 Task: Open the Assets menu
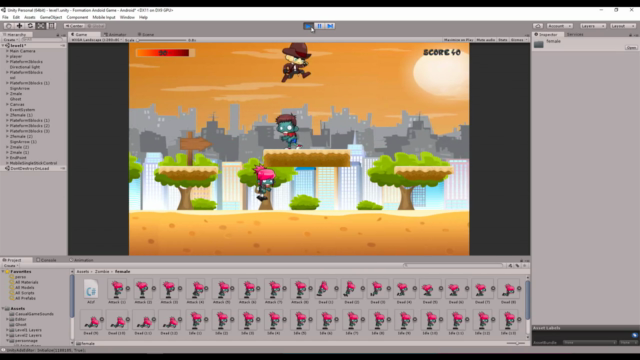(30, 17)
